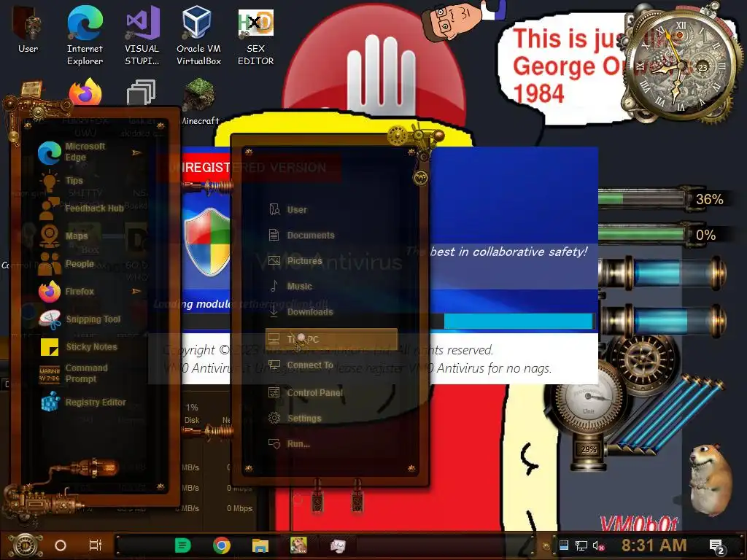Launch Command Prompt from the start menu
This screenshot has height=560, width=747.
coord(74,373)
